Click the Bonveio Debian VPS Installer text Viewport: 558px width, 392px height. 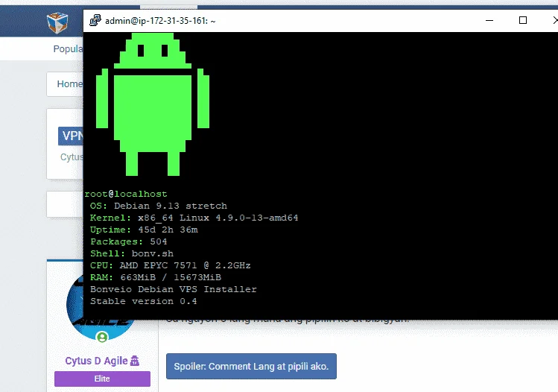coord(174,289)
